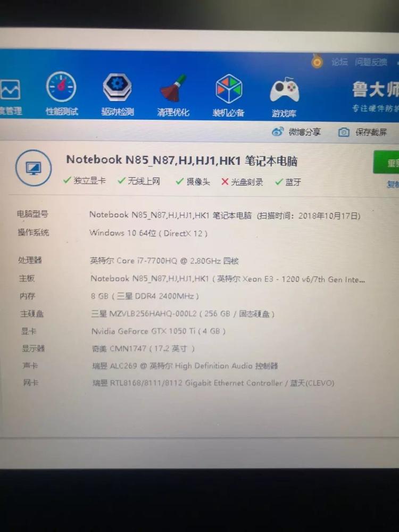The image size is (399, 532).
Task: Click the 显示器 row label
Action: (33, 348)
